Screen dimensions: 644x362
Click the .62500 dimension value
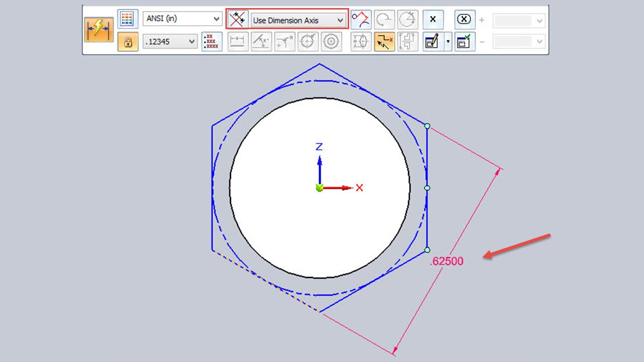coord(447,261)
